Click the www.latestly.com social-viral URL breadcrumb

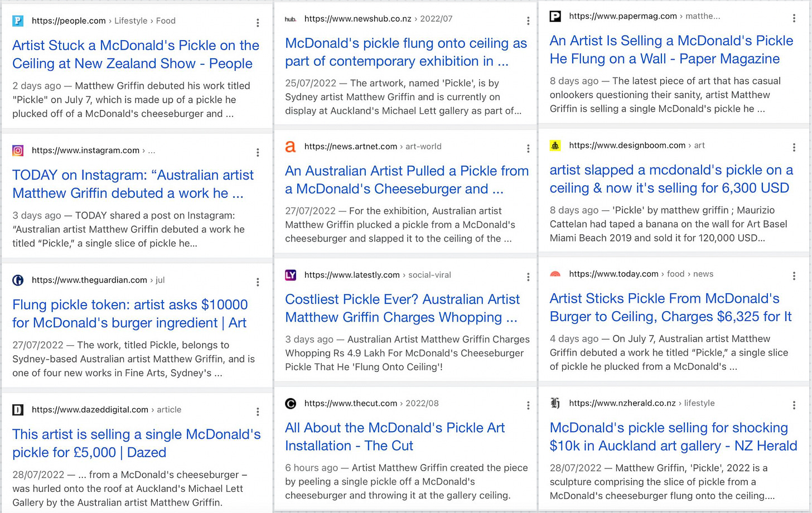click(x=378, y=275)
